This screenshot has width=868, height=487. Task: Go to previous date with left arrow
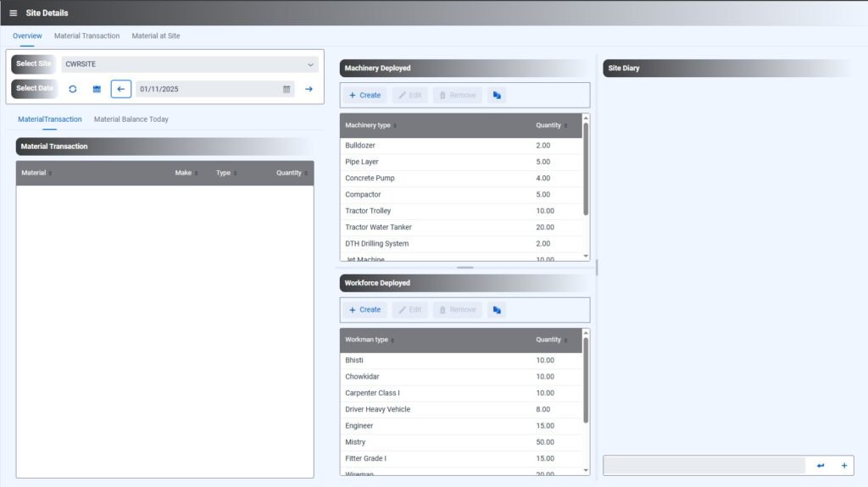(x=120, y=89)
